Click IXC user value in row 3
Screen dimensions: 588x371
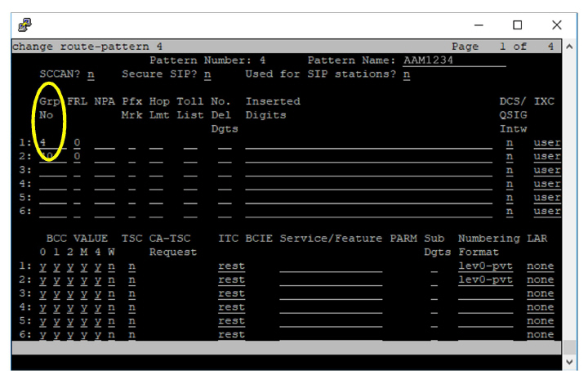coord(547,170)
